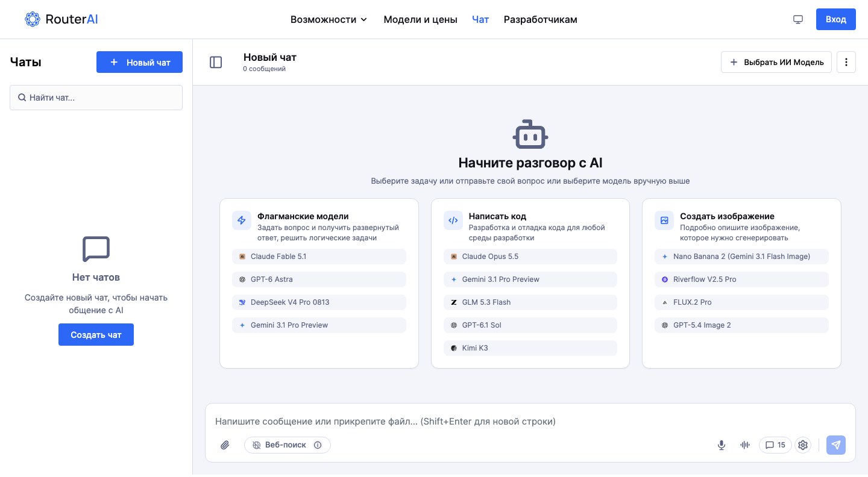Click the image icon for Создать изображение
The height and width of the screenshot is (477, 868).
coord(664,220)
